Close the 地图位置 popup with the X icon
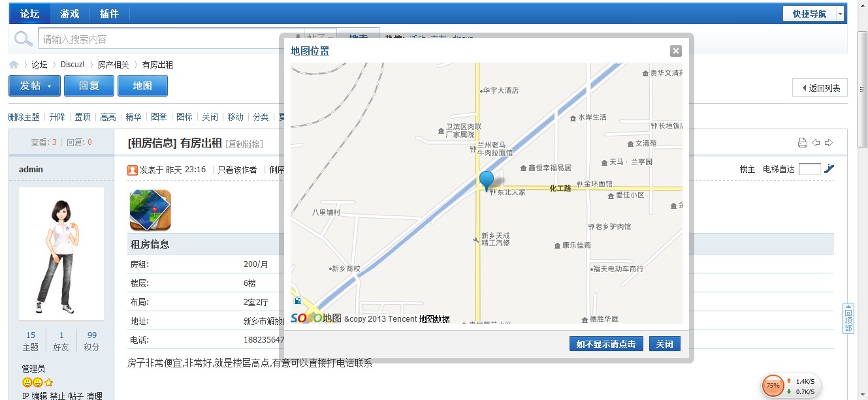The width and height of the screenshot is (868, 400). [x=676, y=51]
